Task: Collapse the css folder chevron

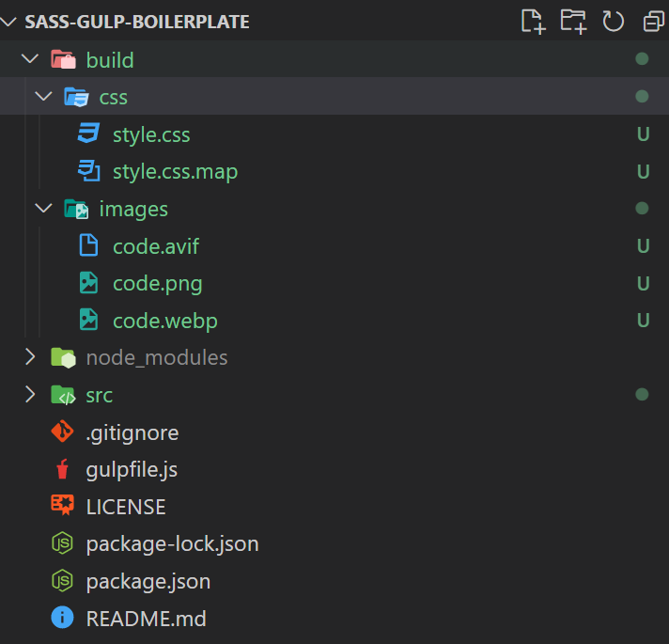Action: 43,96
